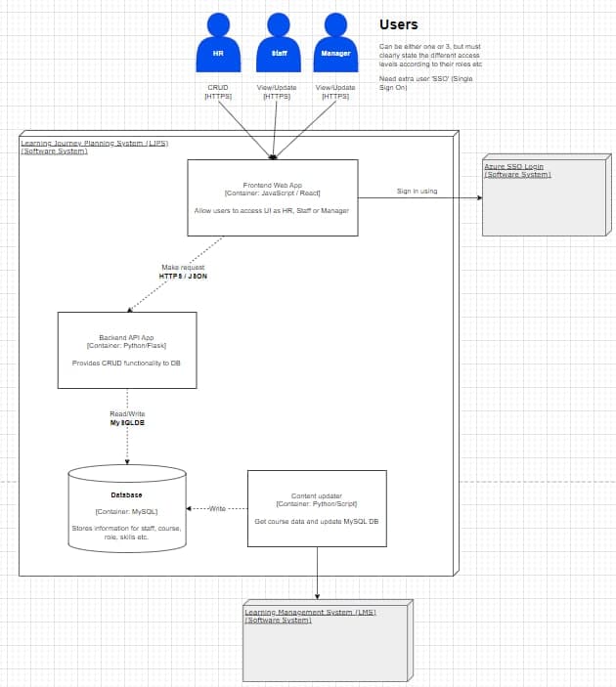Click the Backend API App container box

pos(127,350)
